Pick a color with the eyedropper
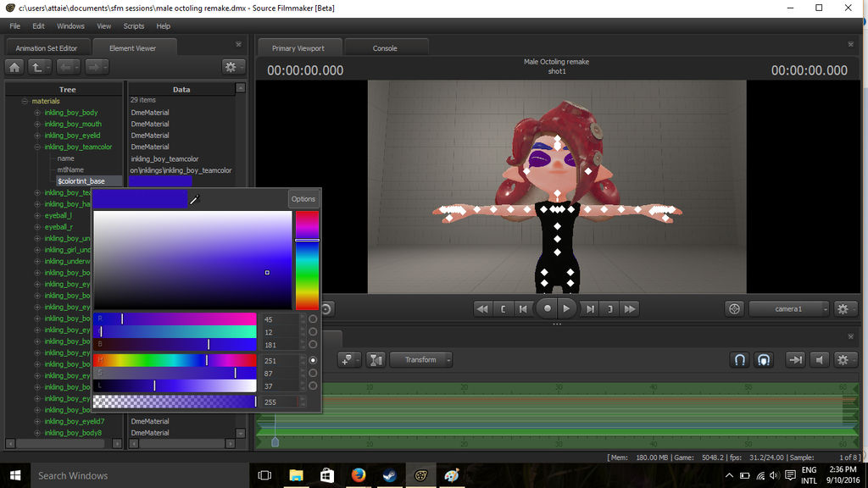The width and height of the screenshot is (868, 488). point(194,199)
